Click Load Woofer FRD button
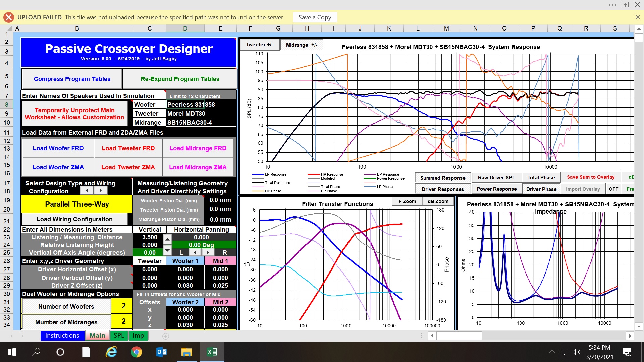The height and width of the screenshot is (362, 644). (x=58, y=148)
